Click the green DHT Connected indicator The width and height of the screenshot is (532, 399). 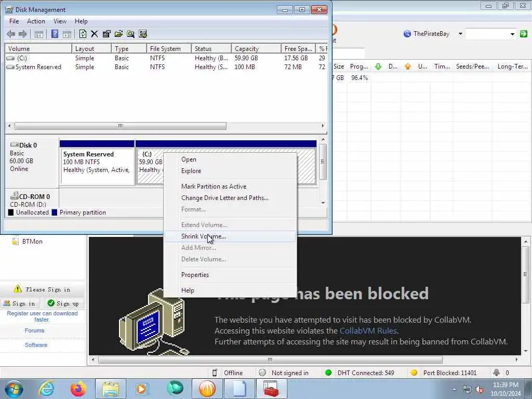(328, 373)
